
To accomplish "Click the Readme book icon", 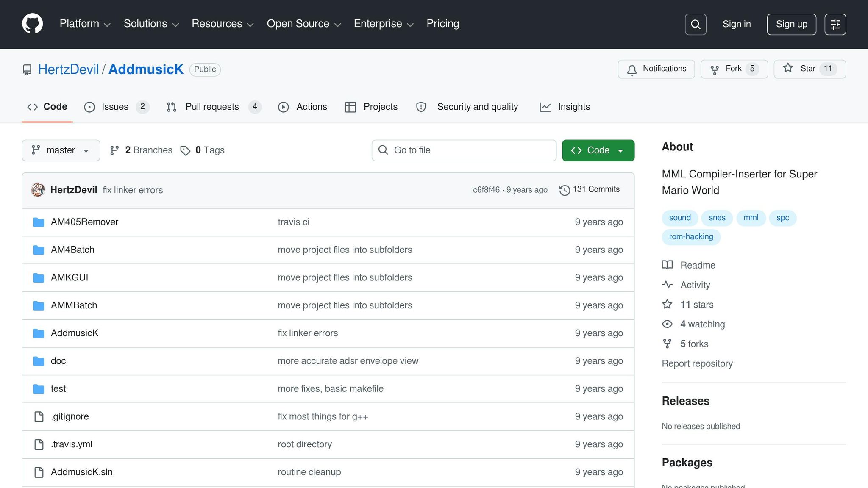I will (x=668, y=265).
